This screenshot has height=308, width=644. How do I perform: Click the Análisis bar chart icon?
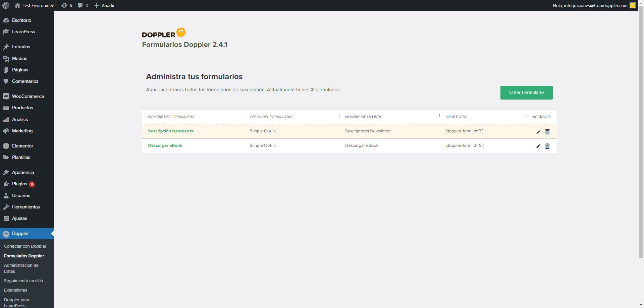[x=6, y=119]
